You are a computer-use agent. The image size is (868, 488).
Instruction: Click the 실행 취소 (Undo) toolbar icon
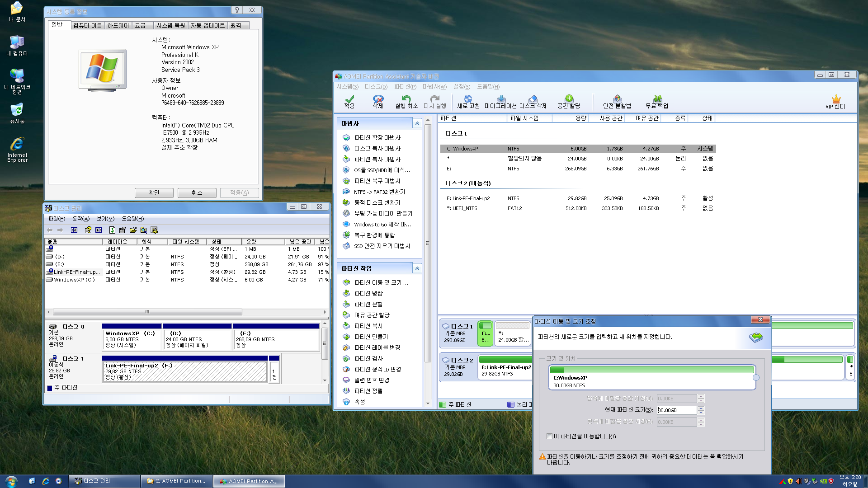pos(406,102)
